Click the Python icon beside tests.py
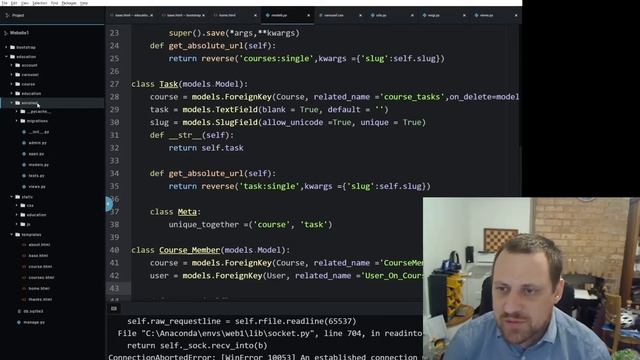 pyautogui.click(x=24, y=176)
